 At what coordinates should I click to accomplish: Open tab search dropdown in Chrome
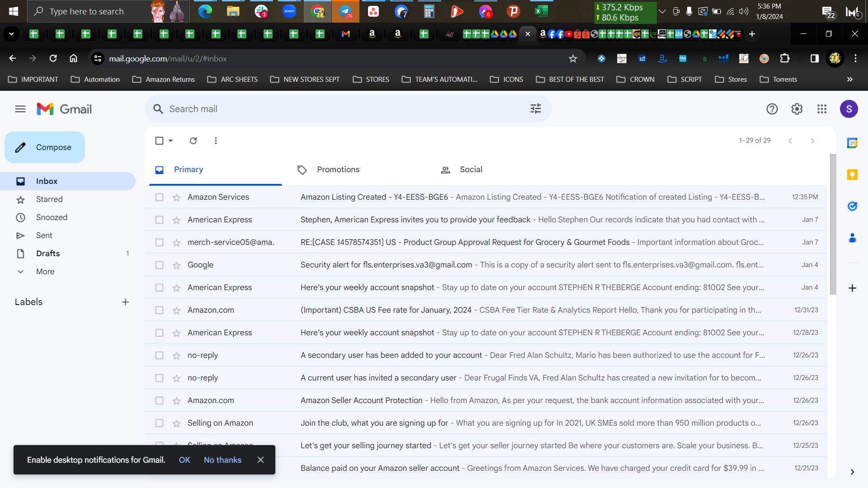click(11, 34)
